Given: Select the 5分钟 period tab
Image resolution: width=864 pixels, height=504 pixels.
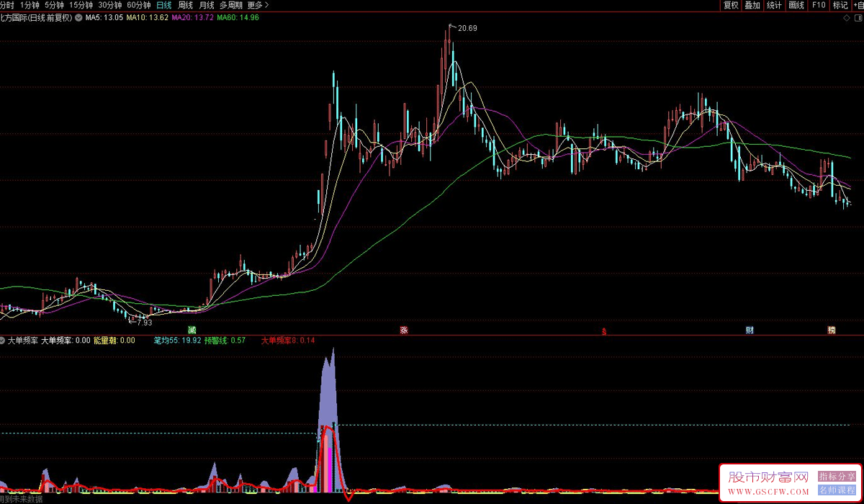Looking at the screenshot, I should [x=54, y=5].
